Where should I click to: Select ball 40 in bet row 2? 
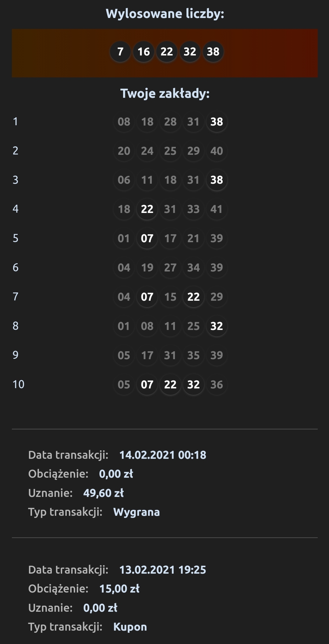[217, 151]
